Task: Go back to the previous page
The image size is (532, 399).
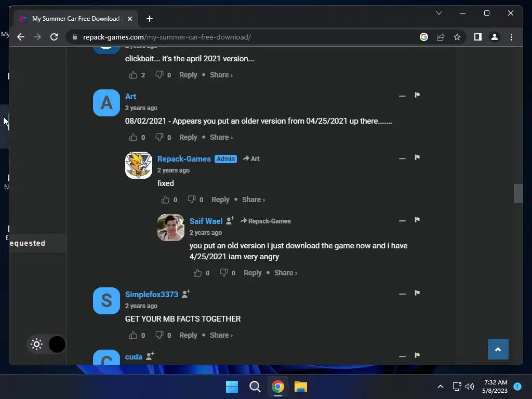Action: pos(21,37)
